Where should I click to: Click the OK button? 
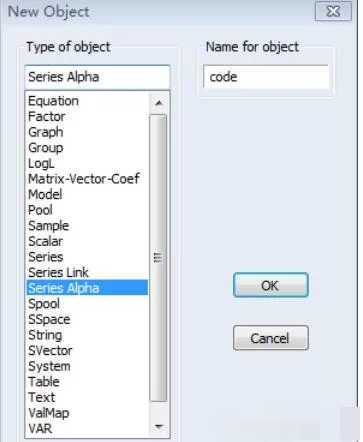271,285
